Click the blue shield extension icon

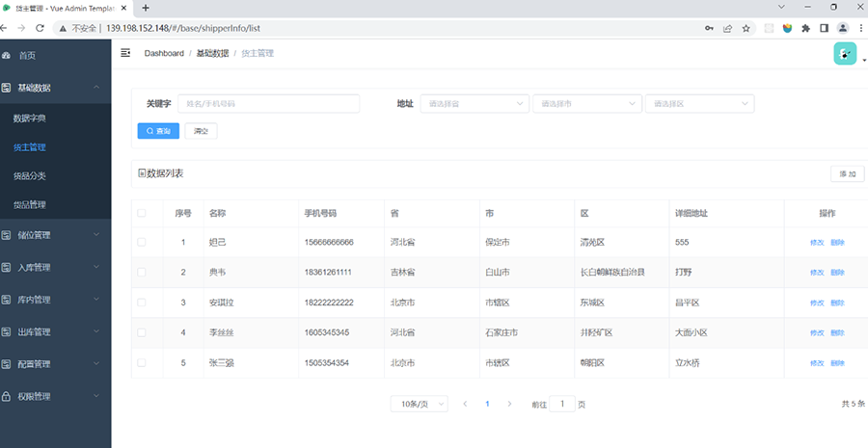tap(787, 28)
